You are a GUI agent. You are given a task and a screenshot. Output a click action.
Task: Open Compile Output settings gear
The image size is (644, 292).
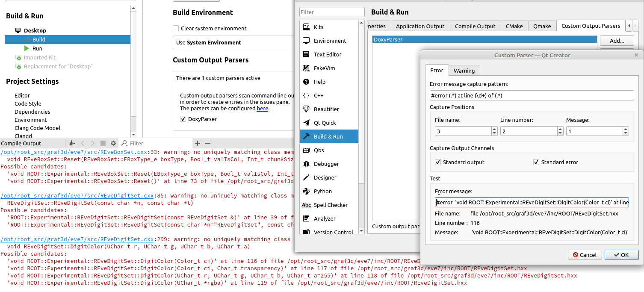(x=113, y=143)
